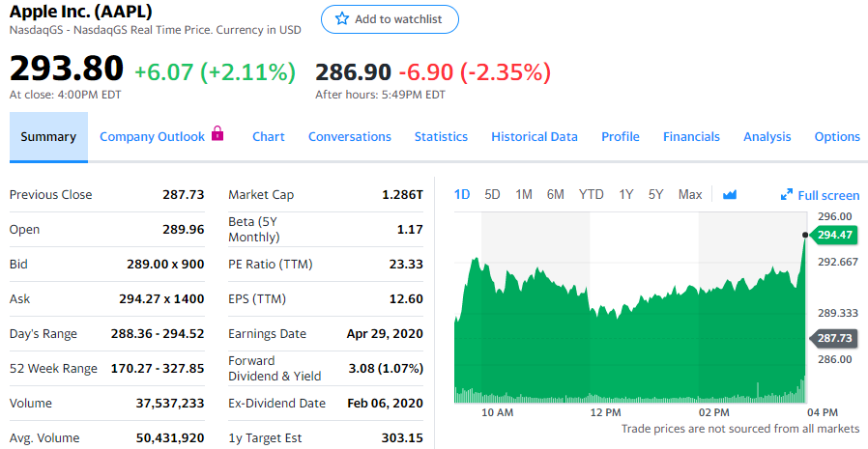
Task: Open the Financials tab
Action: click(x=691, y=137)
